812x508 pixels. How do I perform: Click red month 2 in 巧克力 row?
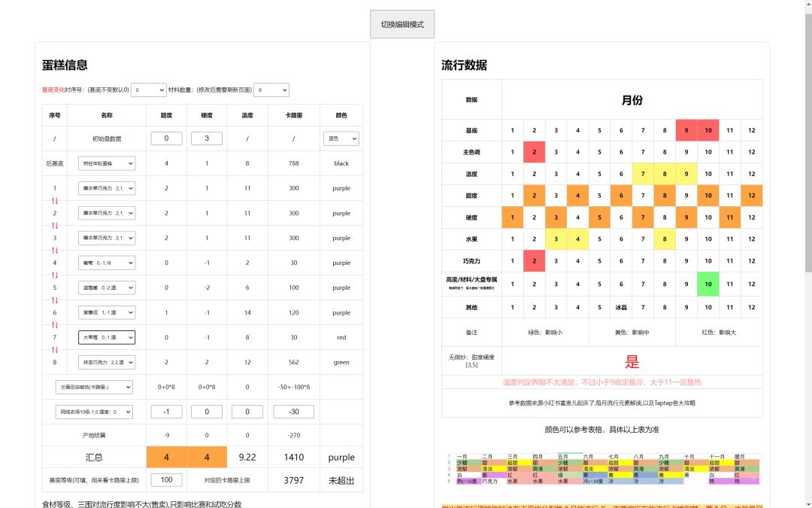pyautogui.click(x=534, y=260)
